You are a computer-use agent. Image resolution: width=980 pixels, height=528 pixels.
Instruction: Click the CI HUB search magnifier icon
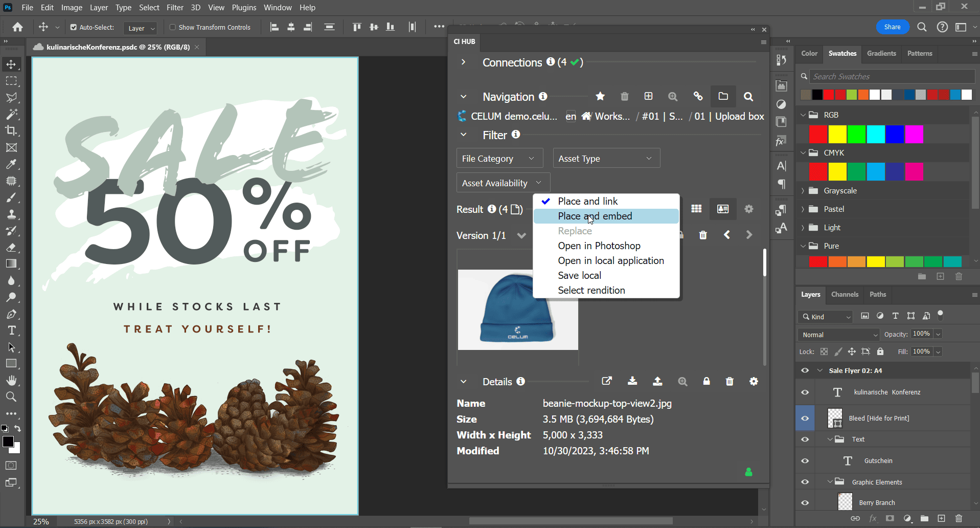(748, 97)
